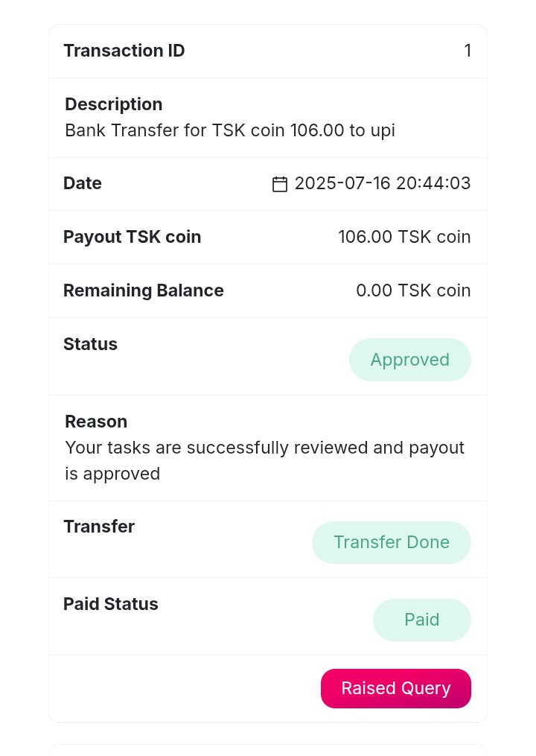Click the Description heading
536x756 pixels.
(113, 104)
